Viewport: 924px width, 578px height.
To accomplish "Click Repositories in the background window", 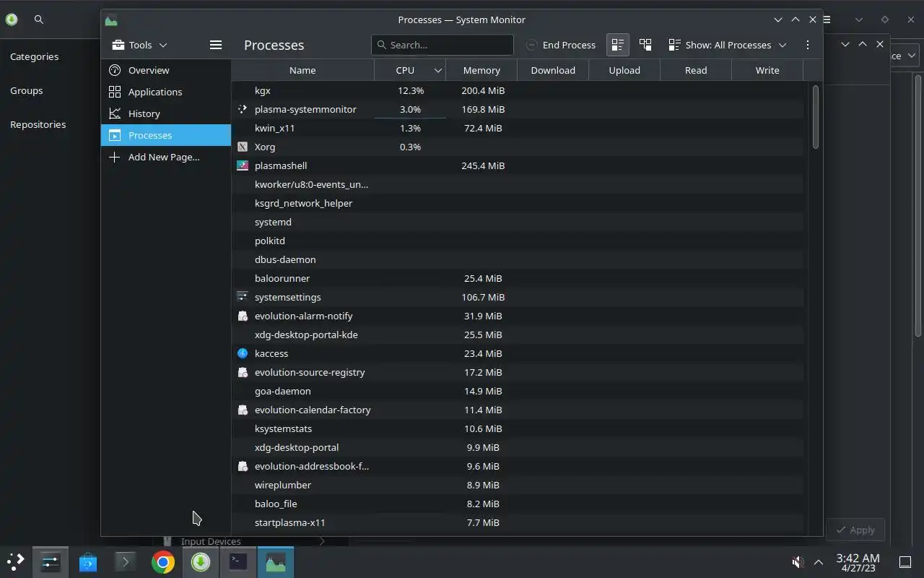I will 38,124.
